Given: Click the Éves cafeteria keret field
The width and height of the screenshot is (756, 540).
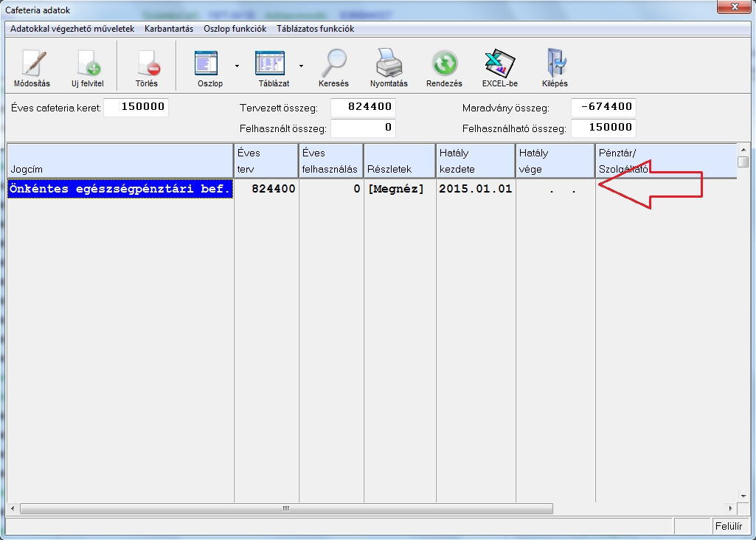Looking at the screenshot, I should [136, 108].
